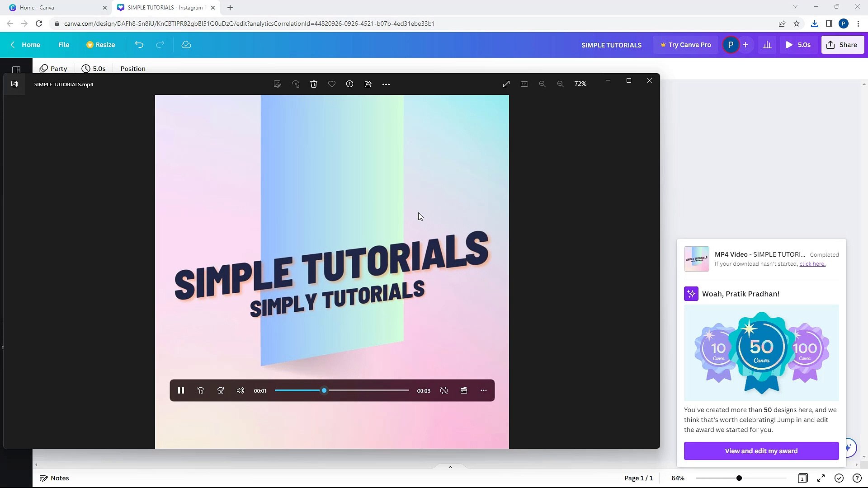This screenshot has width=868, height=488.
Task: Mute the video volume
Action: coord(240,390)
